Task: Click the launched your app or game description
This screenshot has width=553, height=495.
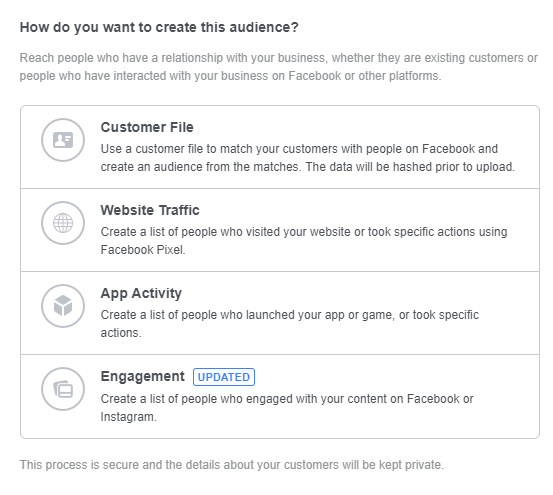Action: (290, 324)
